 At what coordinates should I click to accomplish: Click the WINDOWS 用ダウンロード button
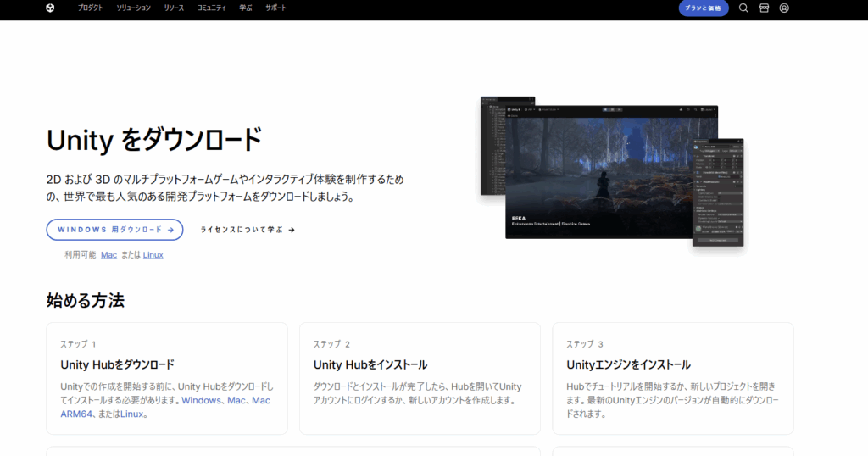114,230
